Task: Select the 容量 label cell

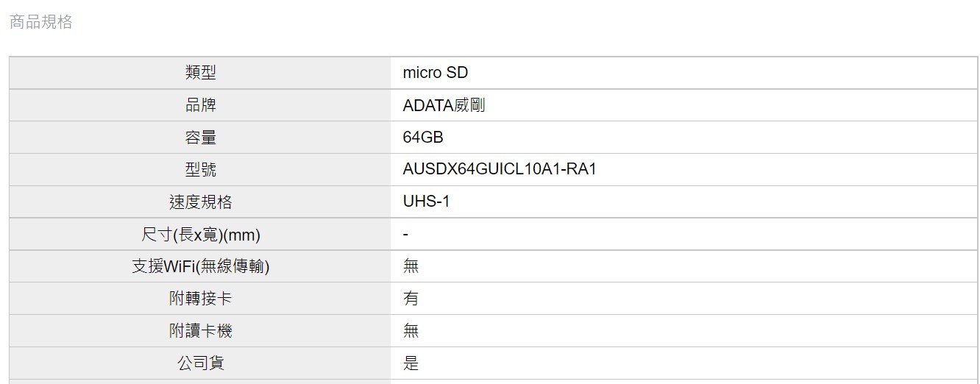Action: (200, 138)
